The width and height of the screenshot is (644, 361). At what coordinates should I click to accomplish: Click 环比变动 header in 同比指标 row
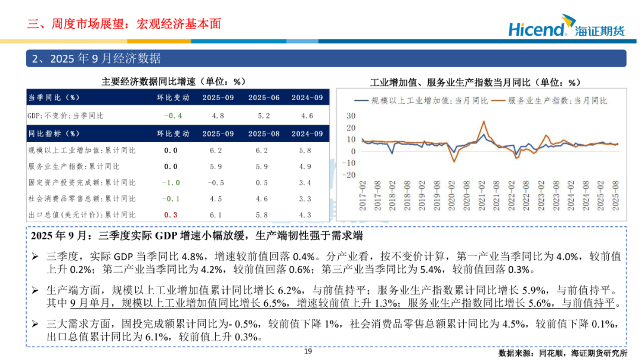pos(173,133)
